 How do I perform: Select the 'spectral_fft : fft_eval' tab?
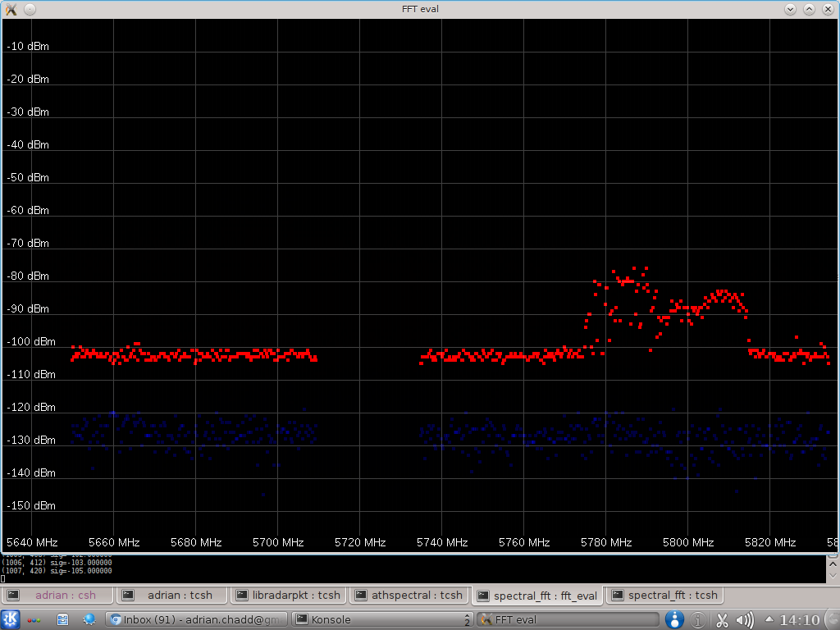tap(537, 596)
